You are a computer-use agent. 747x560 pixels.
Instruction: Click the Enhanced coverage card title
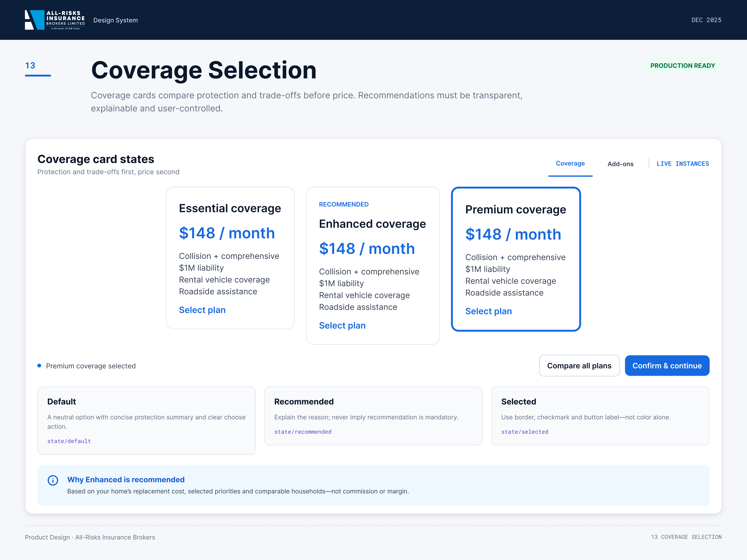pyautogui.click(x=372, y=224)
